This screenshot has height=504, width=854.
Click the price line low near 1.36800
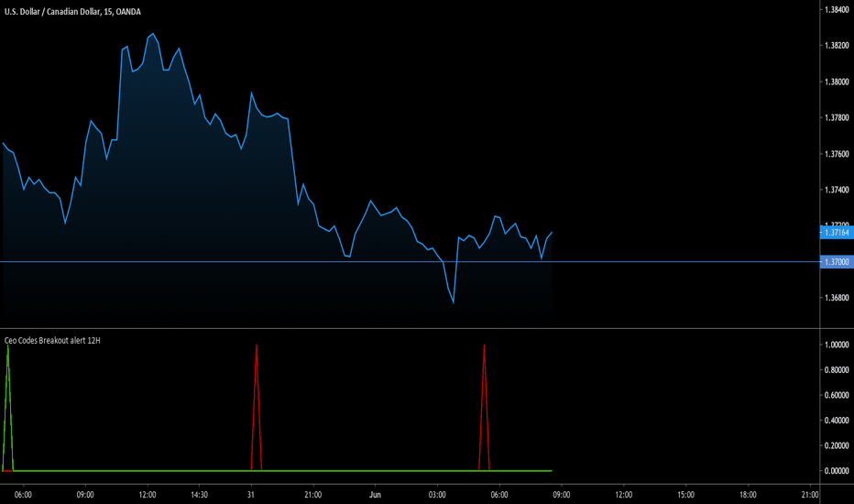[x=454, y=302]
